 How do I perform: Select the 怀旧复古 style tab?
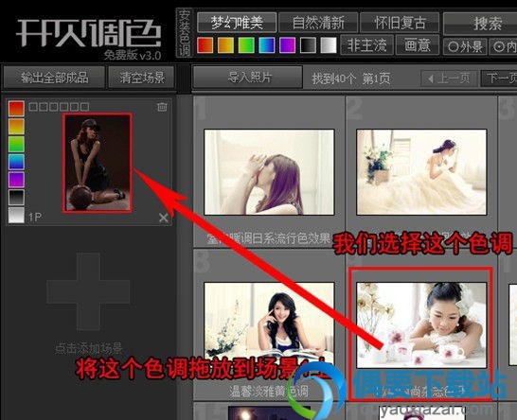click(400, 23)
